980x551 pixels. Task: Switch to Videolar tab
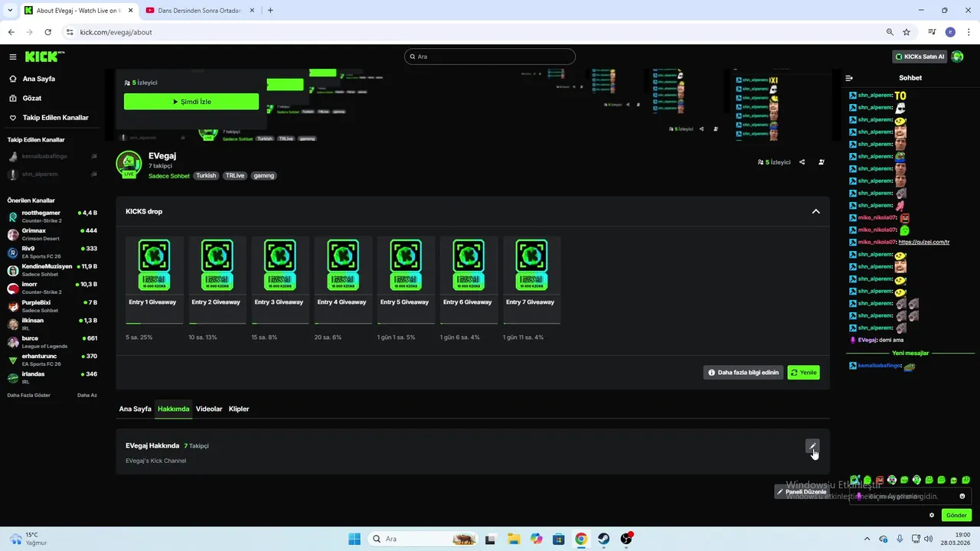pyautogui.click(x=209, y=409)
